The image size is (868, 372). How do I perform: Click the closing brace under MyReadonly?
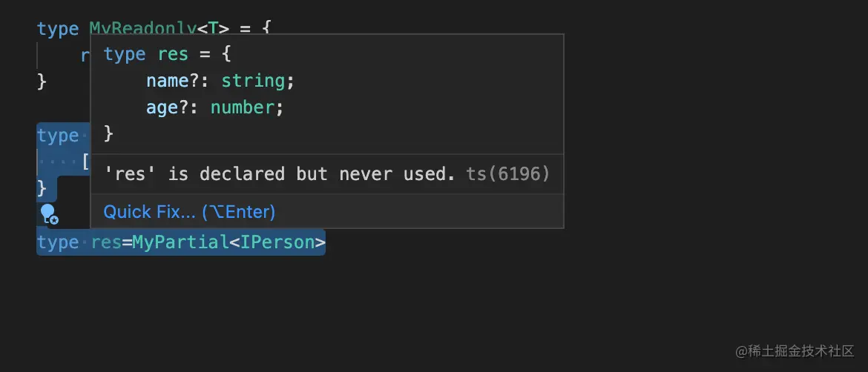coord(42,81)
